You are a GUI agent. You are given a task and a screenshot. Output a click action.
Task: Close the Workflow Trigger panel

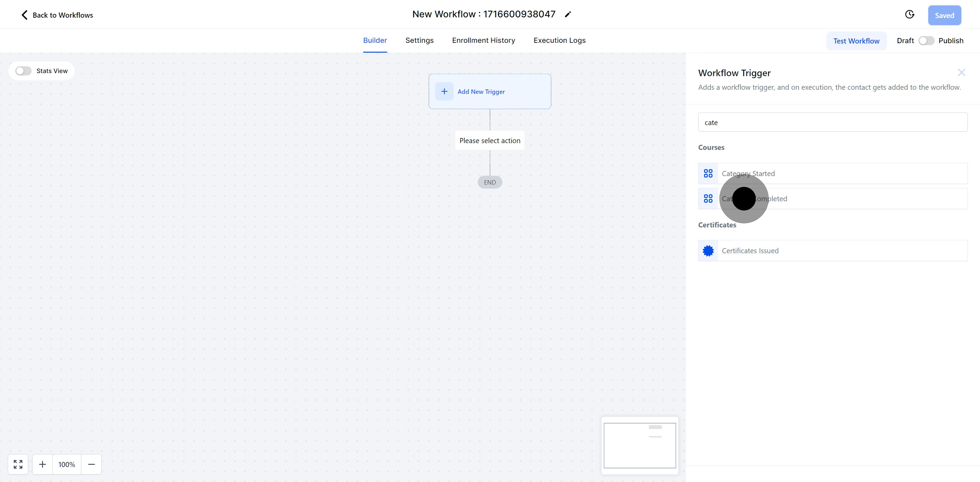pos(961,73)
